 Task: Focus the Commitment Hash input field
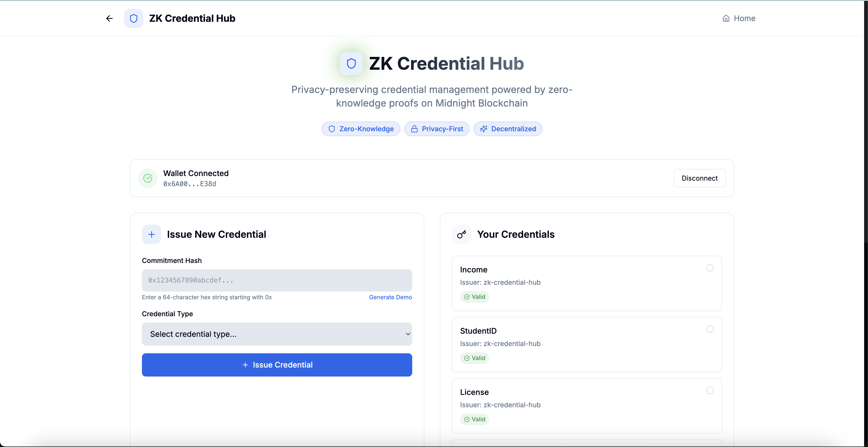point(277,280)
